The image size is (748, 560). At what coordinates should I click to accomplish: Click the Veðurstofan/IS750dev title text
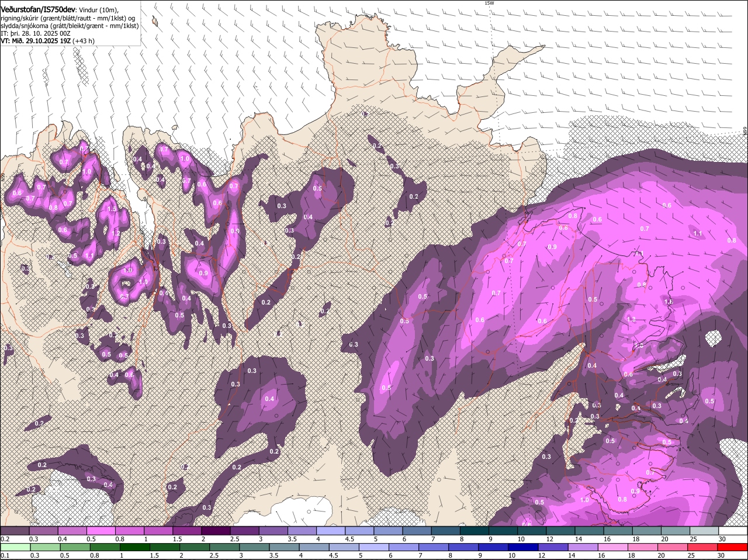pos(38,9)
